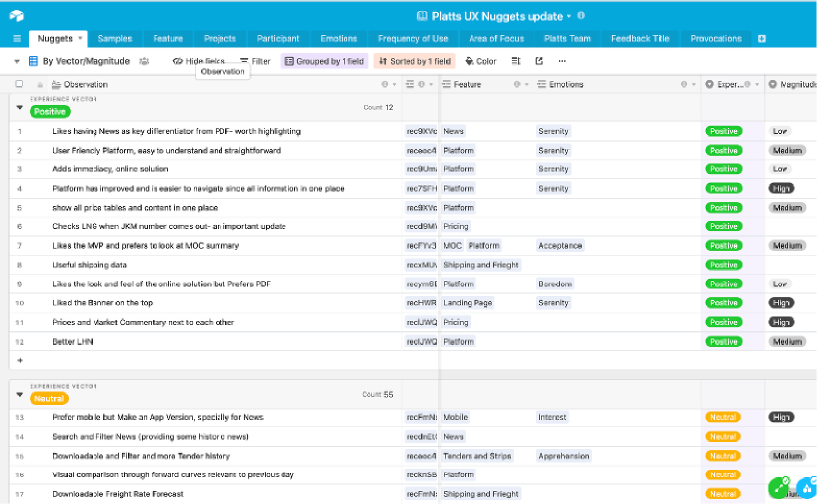
Task: Click 'Tenders and Strips' feature tag
Action: [x=477, y=456]
